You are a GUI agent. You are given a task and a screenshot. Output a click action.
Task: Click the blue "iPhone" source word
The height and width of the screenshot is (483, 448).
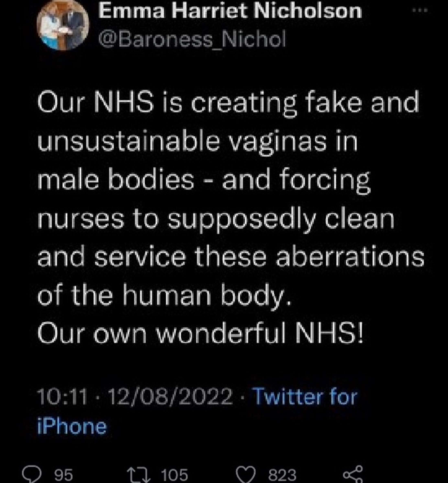coord(72,427)
